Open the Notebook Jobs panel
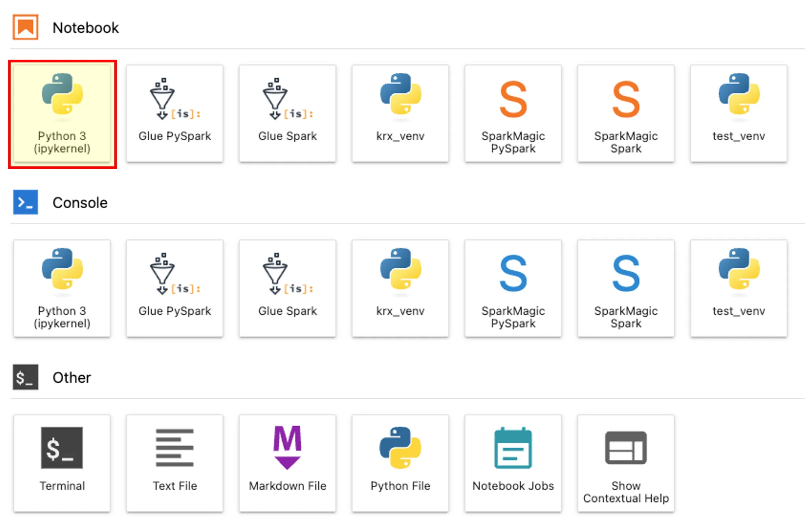Image resolution: width=805 pixels, height=532 pixels. pos(513,463)
